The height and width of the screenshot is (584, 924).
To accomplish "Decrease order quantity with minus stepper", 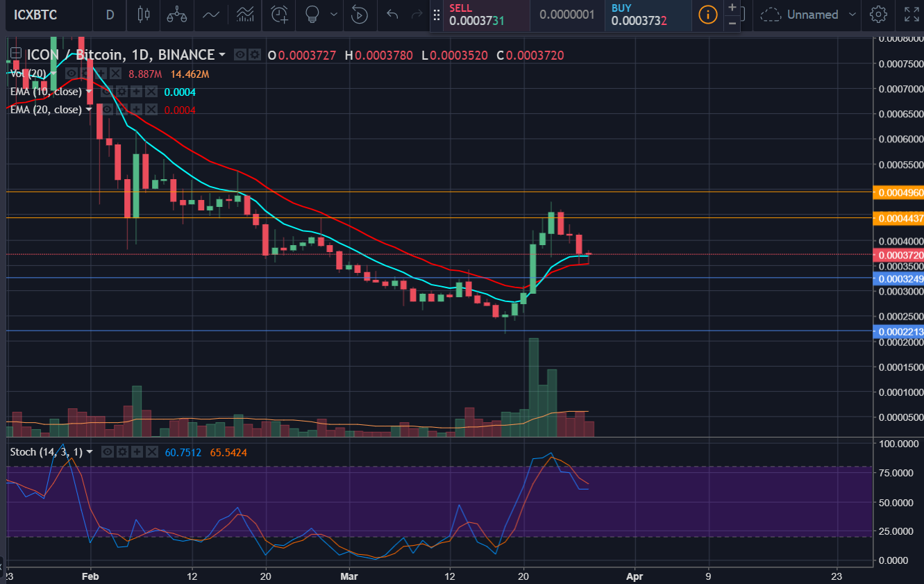I will click(732, 22).
